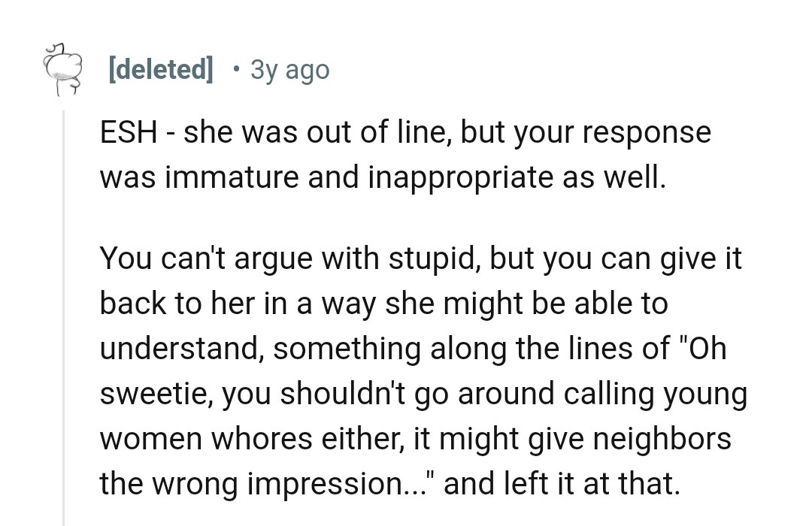812x526 pixels.
Task: Click the word "understand" in the comment
Action: click(x=180, y=349)
